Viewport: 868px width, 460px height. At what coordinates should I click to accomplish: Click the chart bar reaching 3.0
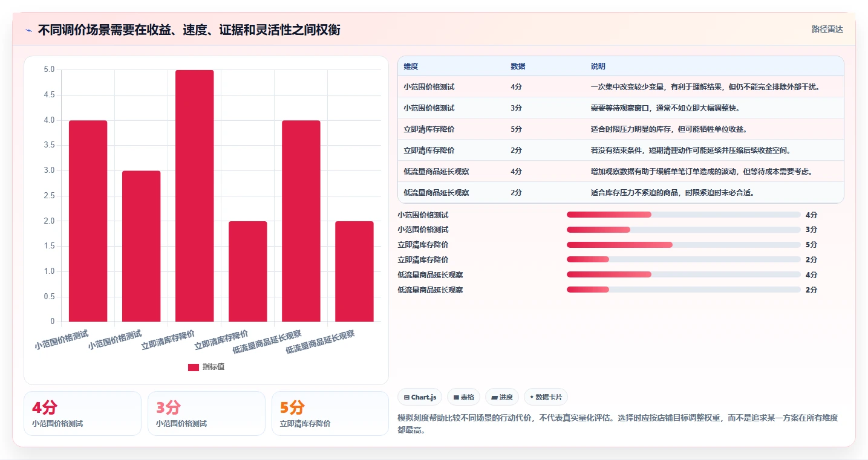(142, 246)
